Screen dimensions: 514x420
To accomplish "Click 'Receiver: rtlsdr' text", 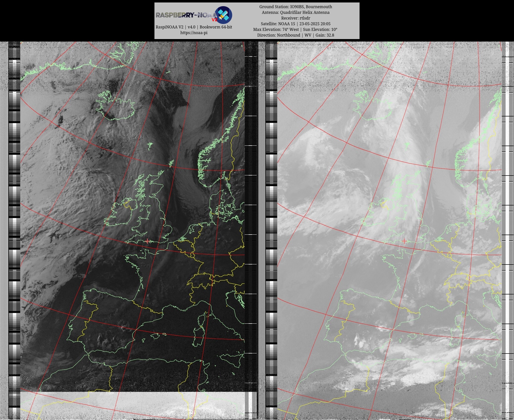I will (x=296, y=18).
